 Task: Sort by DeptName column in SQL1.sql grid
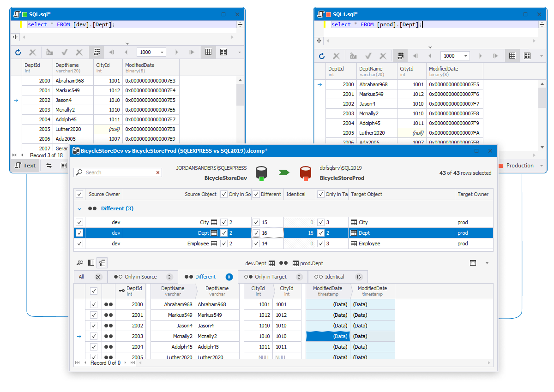click(377, 71)
